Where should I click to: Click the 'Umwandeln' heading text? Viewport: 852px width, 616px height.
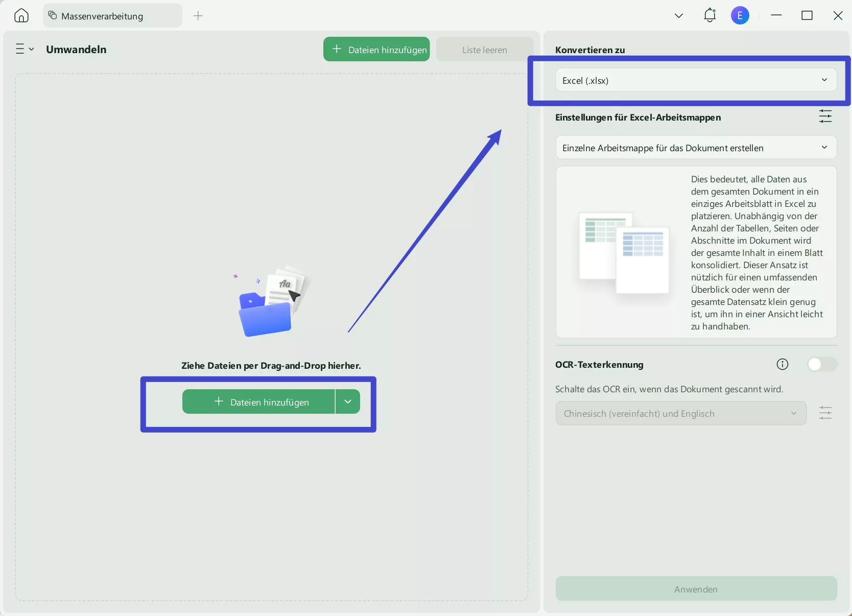(x=76, y=50)
